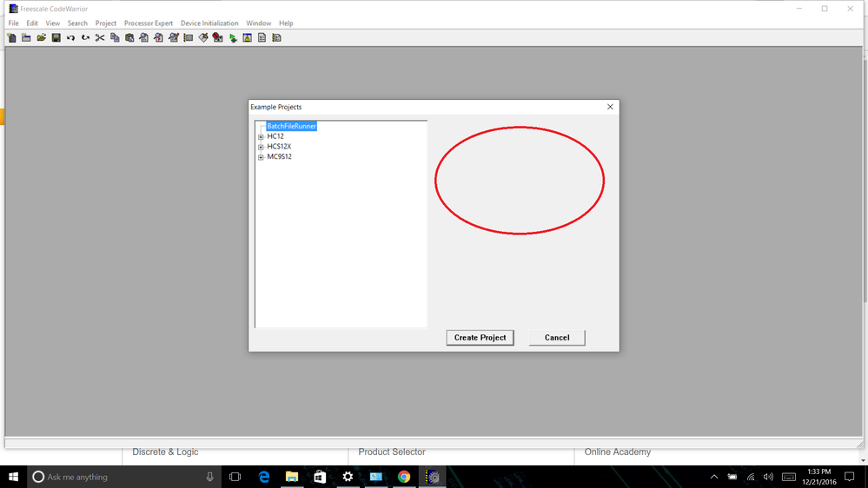The image size is (868, 488).
Task: Click the CodeWarrior taskbar icon
Action: [x=433, y=477]
